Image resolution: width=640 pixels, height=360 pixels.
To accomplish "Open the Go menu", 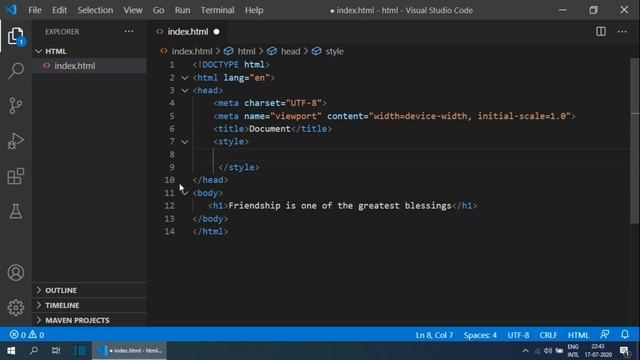I will pos(158,10).
